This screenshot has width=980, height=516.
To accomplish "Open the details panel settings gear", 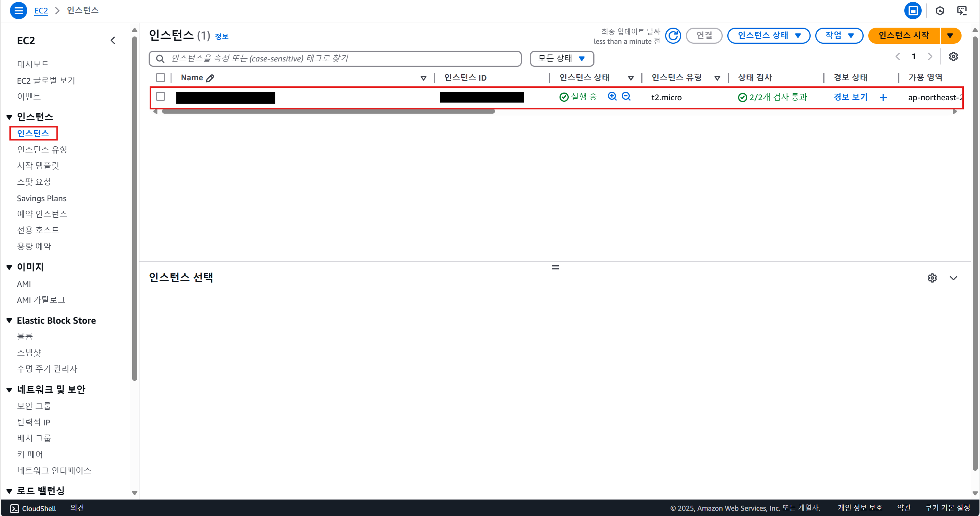I will coord(932,278).
